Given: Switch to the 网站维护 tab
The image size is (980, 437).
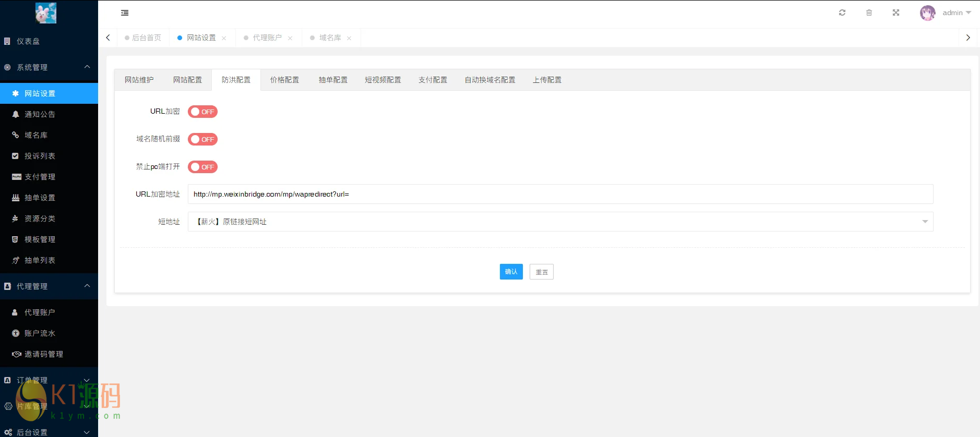Looking at the screenshot, I should click(139, 80).
